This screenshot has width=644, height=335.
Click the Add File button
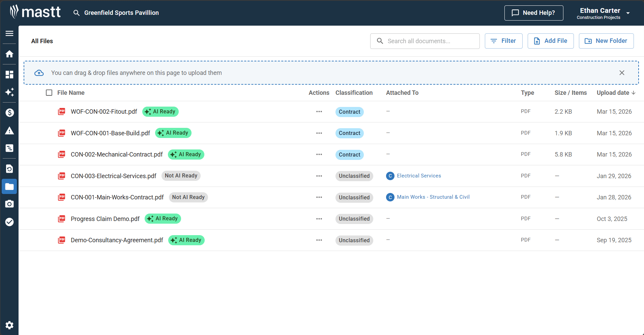pyautogui.click(x=550, y=41)
